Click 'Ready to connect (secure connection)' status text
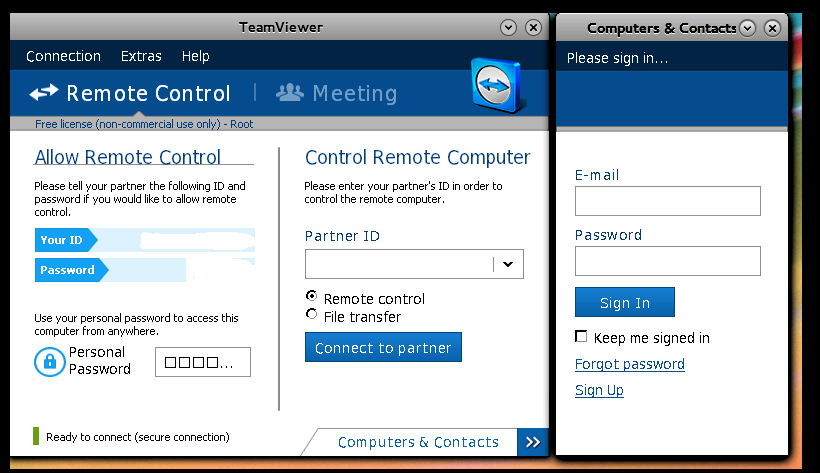 tap(138, 437)
